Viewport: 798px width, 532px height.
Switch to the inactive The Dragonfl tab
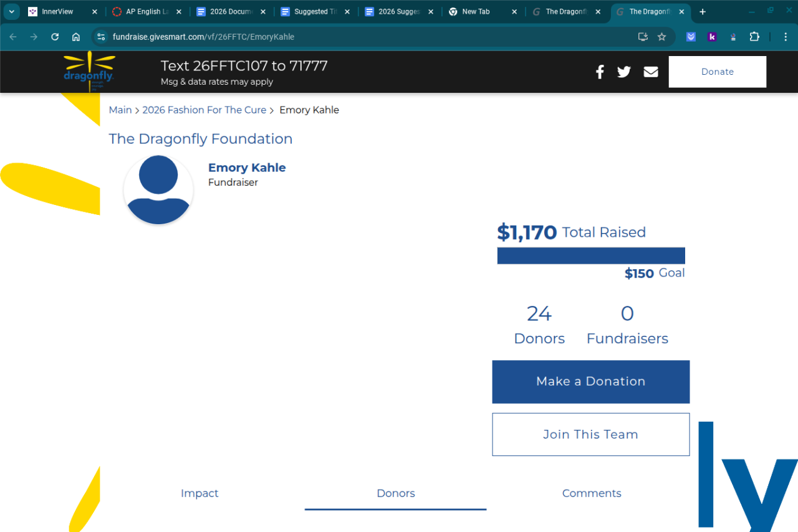(x=567, y=12)
